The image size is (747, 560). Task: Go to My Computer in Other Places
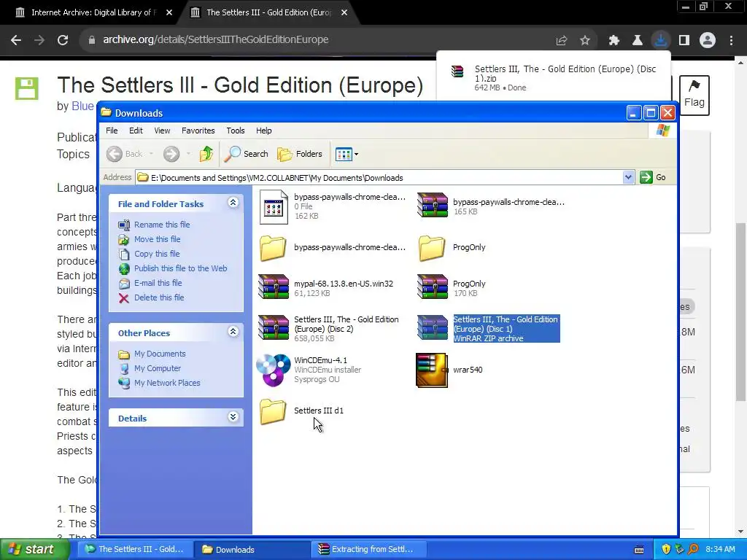tap(158, 368)
